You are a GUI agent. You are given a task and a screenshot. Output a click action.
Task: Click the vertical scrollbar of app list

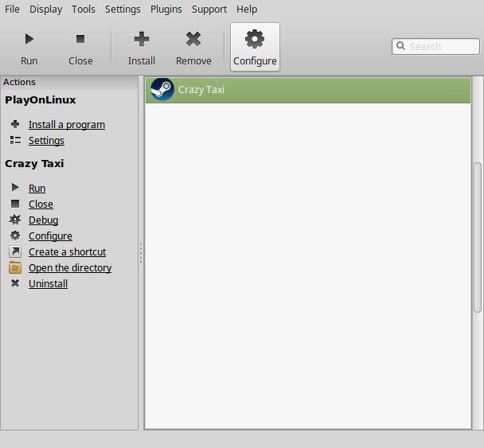coord(478,238)
